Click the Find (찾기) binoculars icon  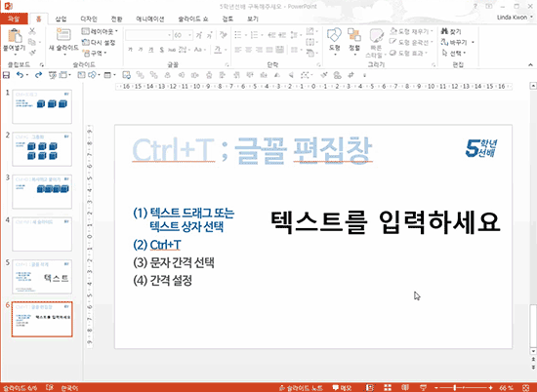444,31
